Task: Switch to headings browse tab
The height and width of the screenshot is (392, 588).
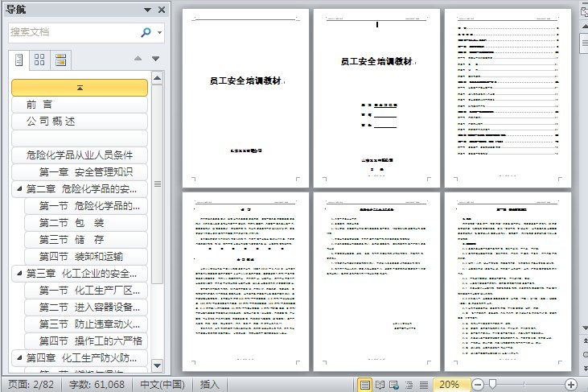Action: tap(19, 60)
